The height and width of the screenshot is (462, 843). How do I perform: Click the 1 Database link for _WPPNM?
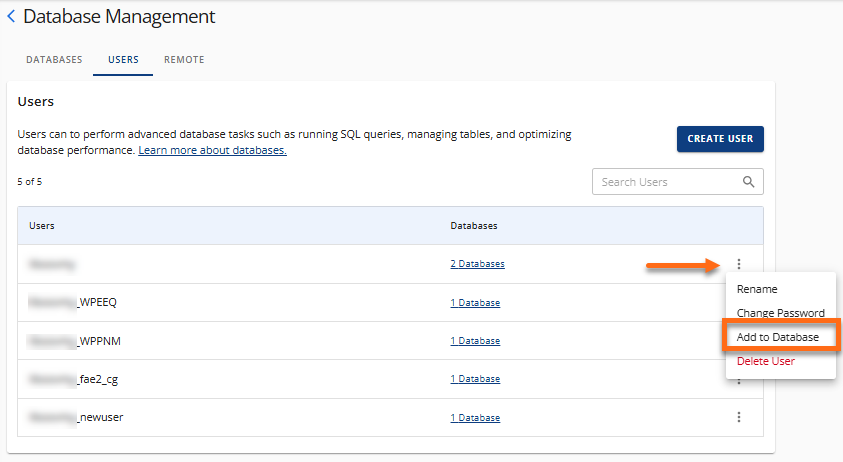[x=475, y=341]
